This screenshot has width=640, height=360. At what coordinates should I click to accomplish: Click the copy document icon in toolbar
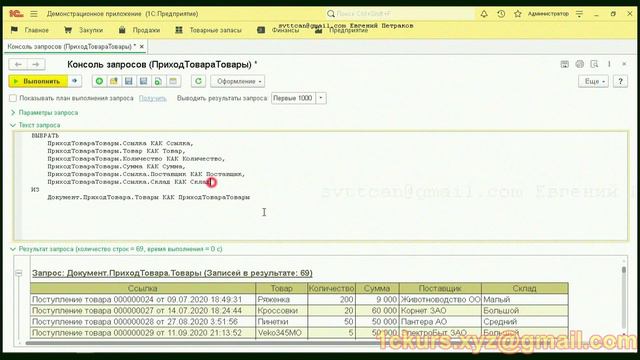click(x=158, y=81)
